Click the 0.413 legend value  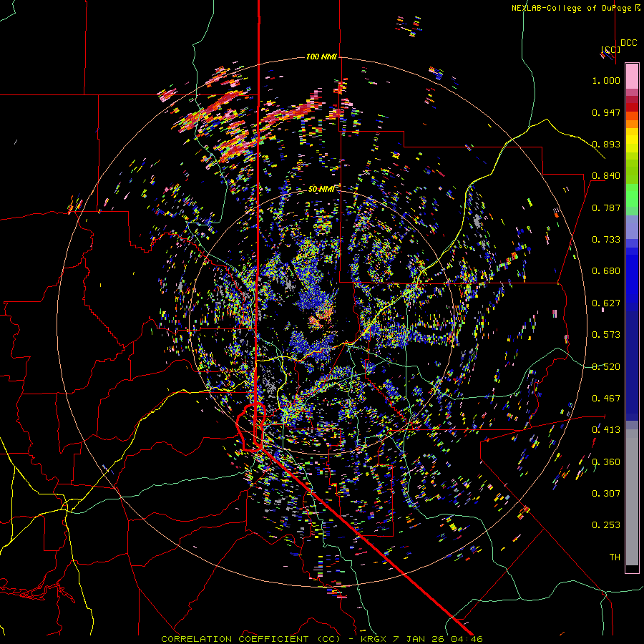(x=606, y=430)
